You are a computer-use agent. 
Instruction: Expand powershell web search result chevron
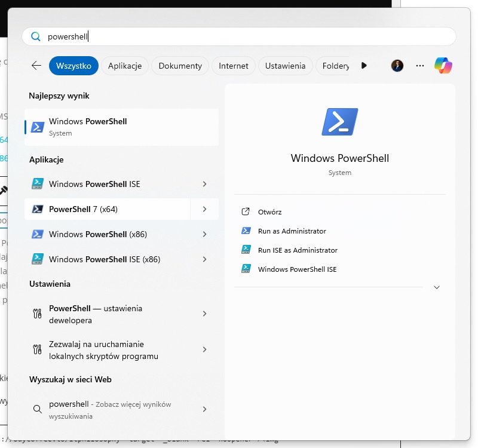[204, 409]
